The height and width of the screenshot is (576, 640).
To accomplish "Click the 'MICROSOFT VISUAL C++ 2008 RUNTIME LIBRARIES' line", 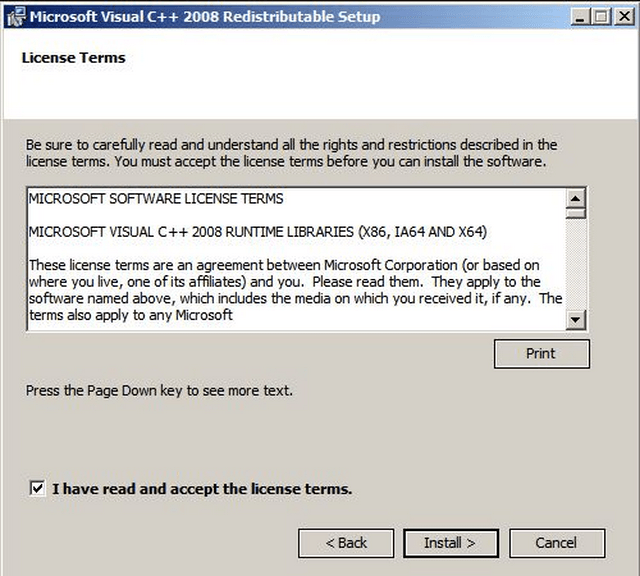I will 258,232.
